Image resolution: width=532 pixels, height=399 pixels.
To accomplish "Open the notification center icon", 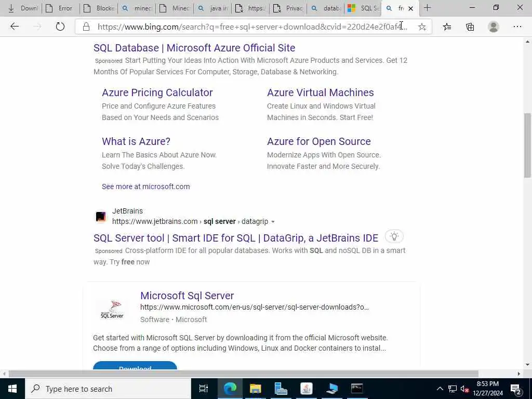I will [x=516, y=389].
